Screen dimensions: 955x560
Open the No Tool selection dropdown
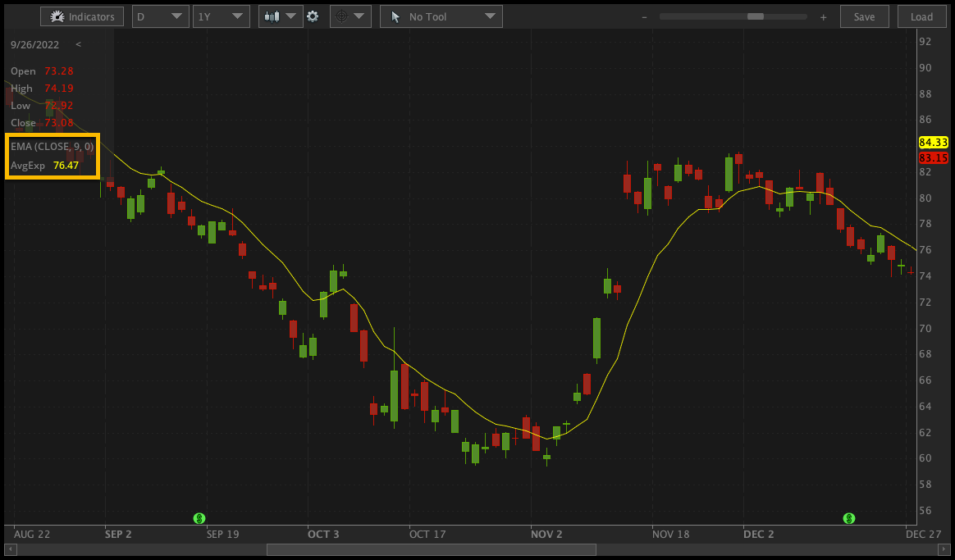(x=491, y=16)
